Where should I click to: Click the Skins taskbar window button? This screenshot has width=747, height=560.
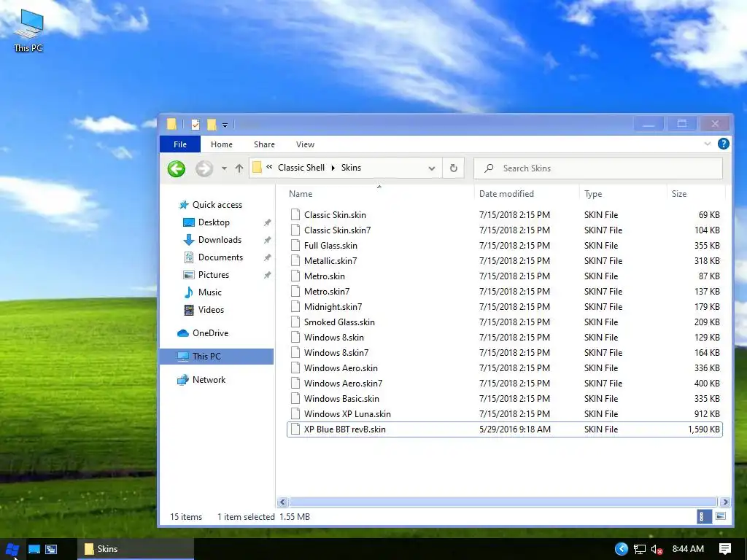point(136,549)
